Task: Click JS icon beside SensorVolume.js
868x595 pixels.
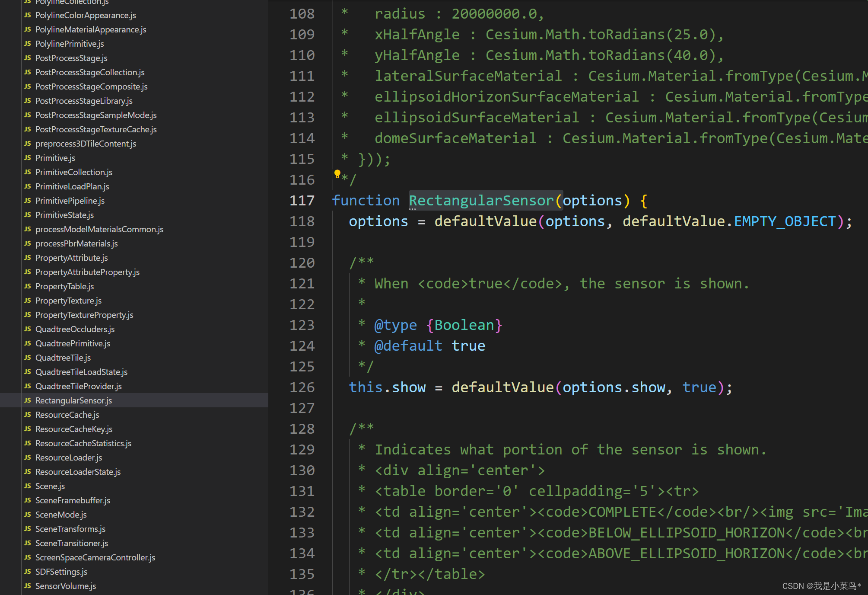Action: (28, 586)
